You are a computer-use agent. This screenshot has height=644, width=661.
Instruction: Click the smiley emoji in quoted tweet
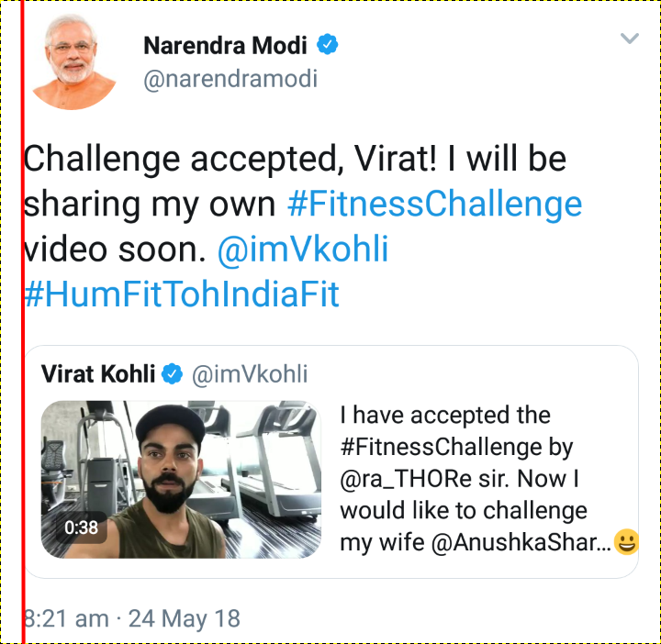click(626, 541)
